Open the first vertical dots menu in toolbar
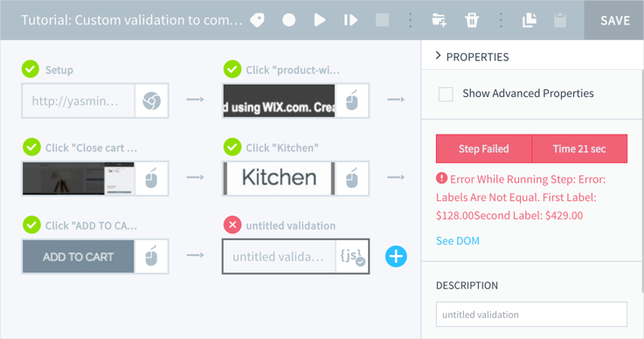 coord(411,20)
